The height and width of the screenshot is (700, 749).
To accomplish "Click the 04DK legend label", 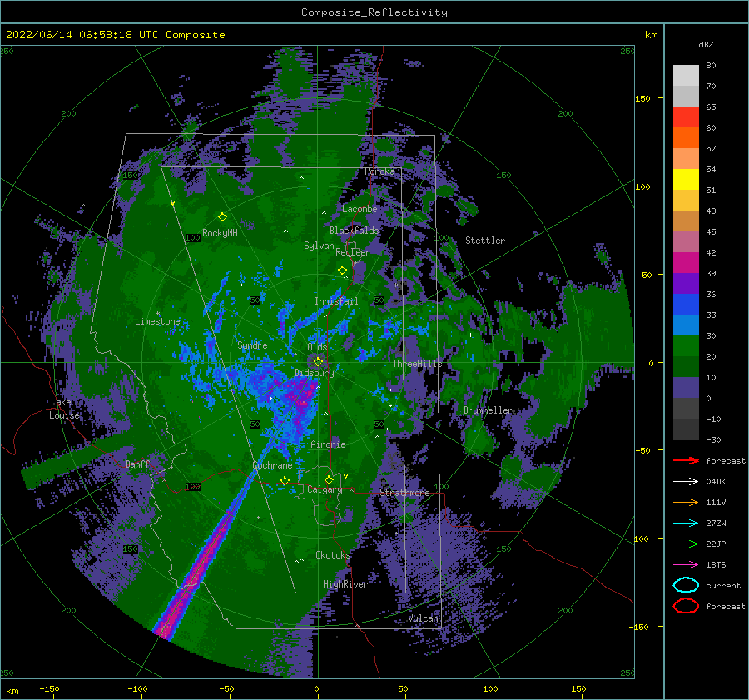I will (x=716, y=482).
